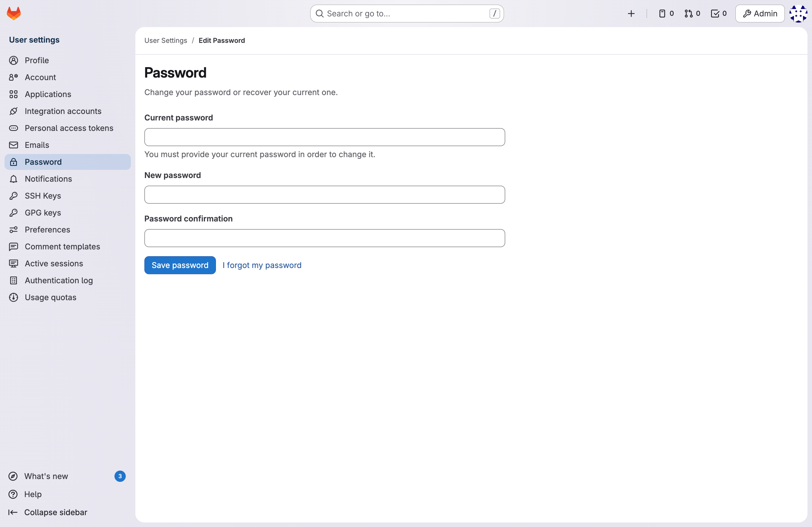Click the Search or go to box
Image resolution: width=812 pixels, height=527 pixels.
406,14
